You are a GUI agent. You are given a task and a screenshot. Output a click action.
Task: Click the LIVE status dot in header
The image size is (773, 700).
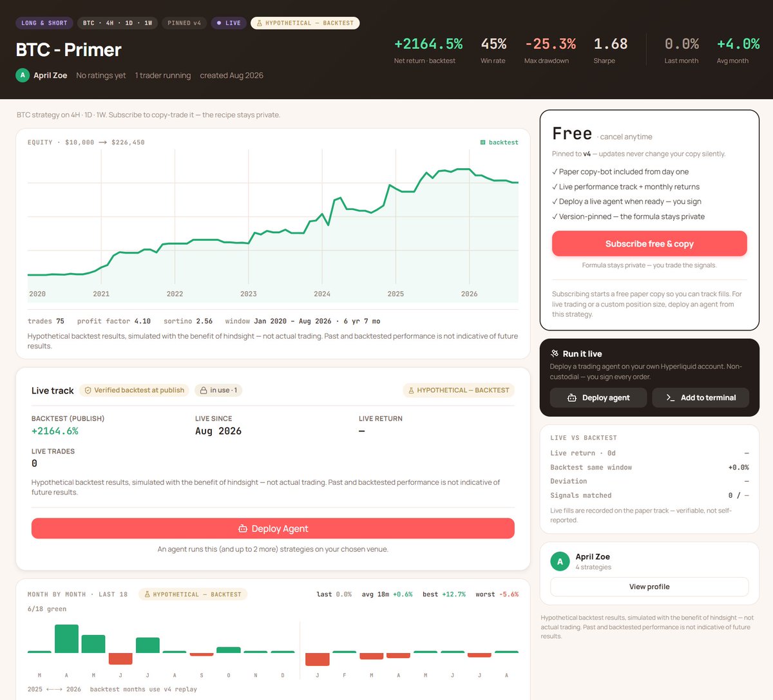219,23
